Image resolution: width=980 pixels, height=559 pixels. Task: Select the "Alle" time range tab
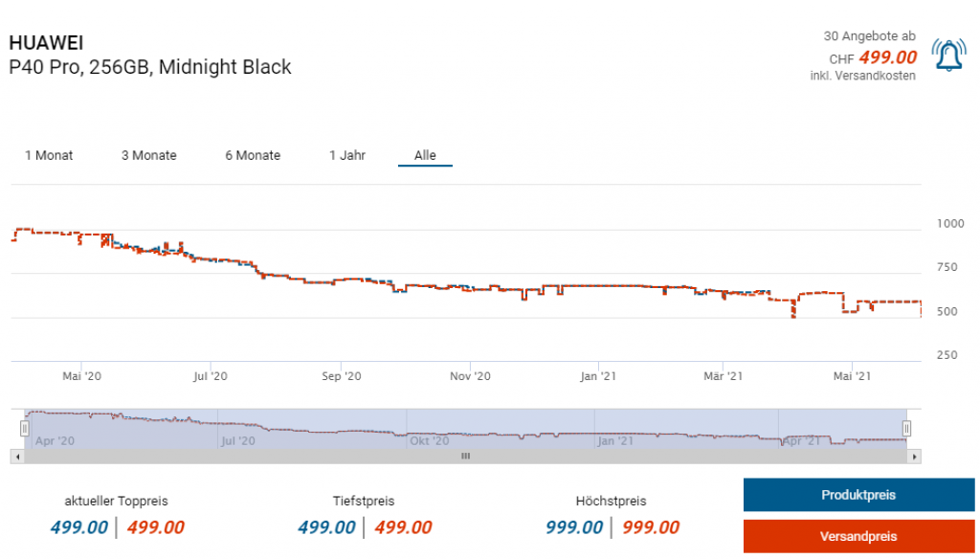[x=425, y=155]
